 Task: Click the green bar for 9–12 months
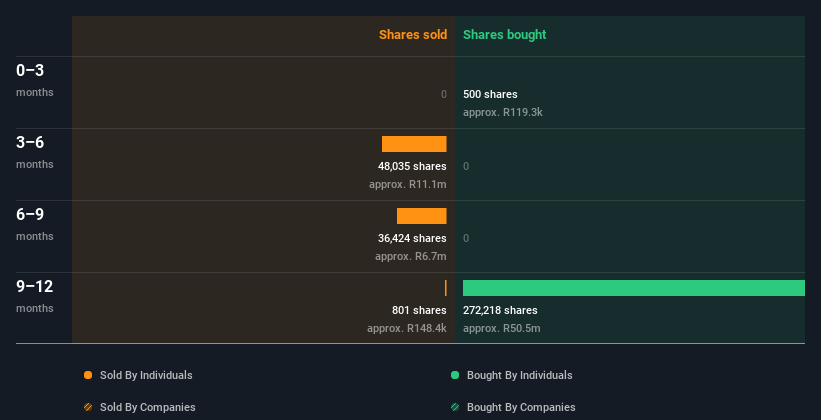click(x=634, y=288)
